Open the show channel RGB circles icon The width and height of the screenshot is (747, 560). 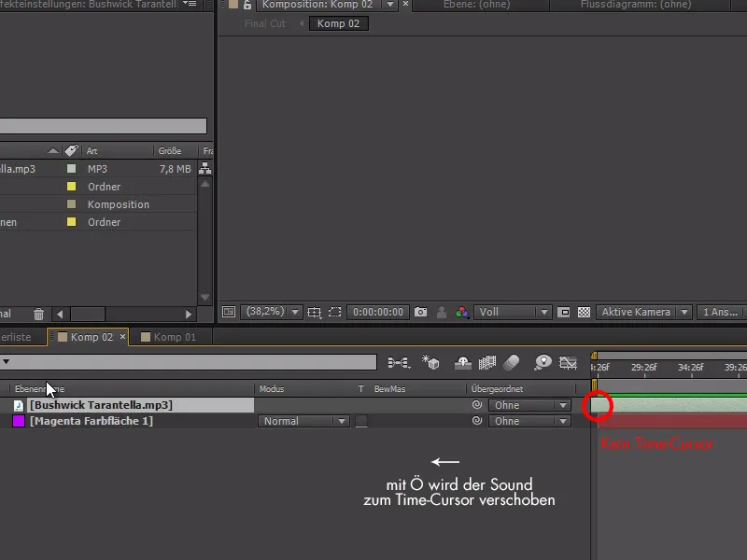pos(461,313)
